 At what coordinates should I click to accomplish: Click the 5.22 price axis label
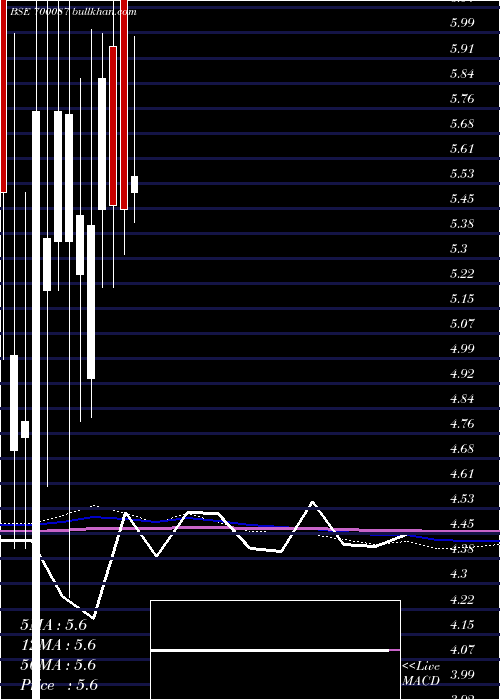pos(462,273)
